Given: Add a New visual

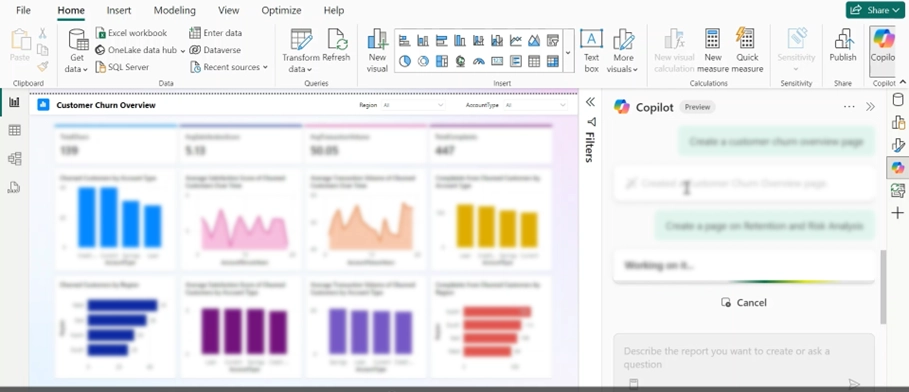Looking at the screenshot, I should tap(377, 50).
